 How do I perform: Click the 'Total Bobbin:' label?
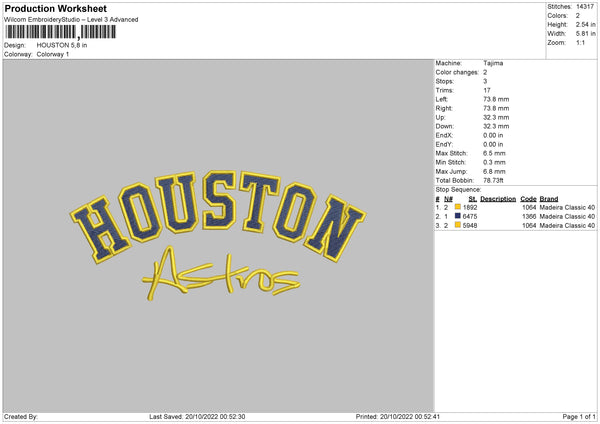coord(455,180)
